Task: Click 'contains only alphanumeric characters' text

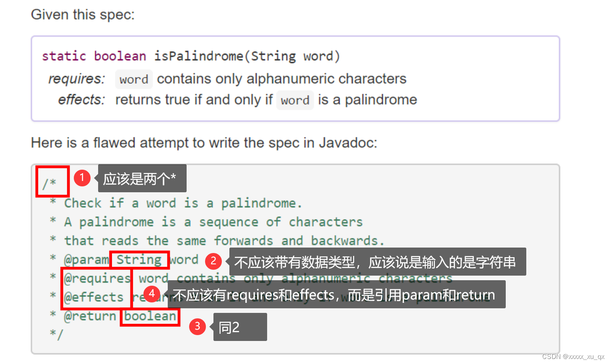Action: 281,79
